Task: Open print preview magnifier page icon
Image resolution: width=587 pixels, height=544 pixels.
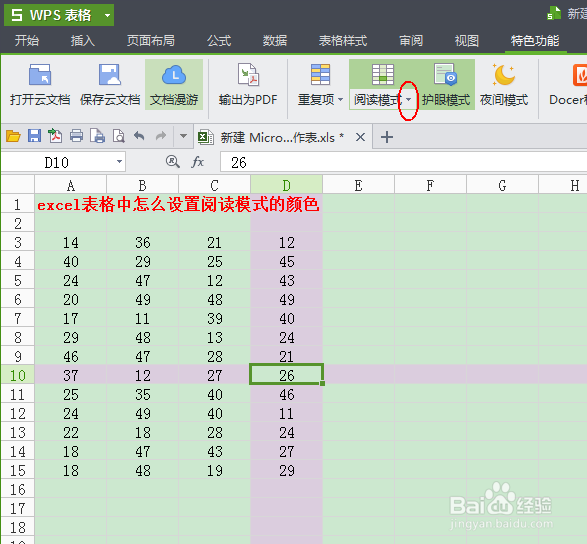Action: coord(119,136)
